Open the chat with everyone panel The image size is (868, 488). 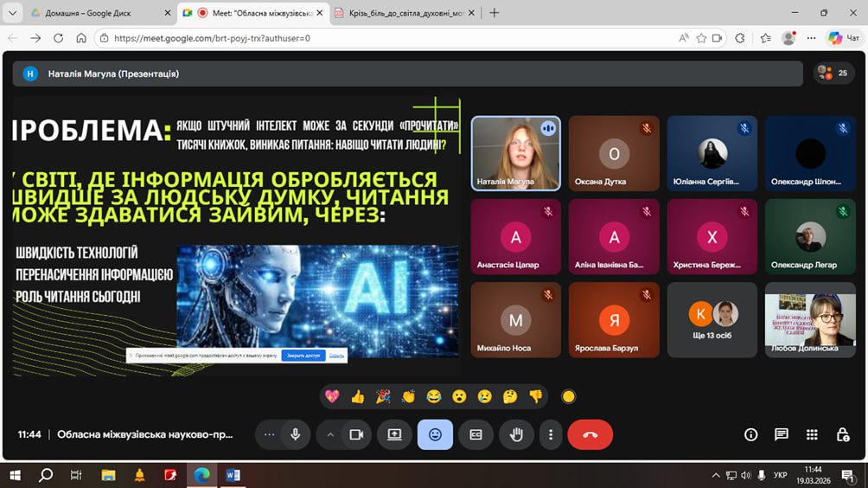[781, 434]
